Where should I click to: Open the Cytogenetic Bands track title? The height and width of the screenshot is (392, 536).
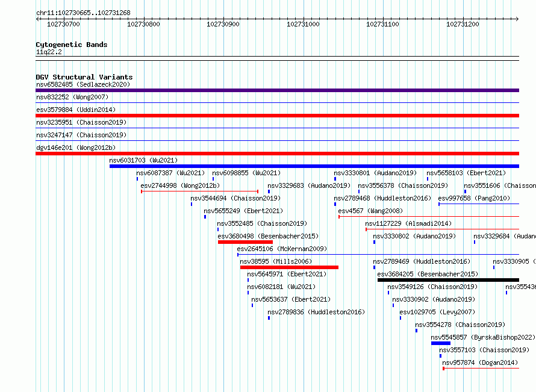(72, 45)
